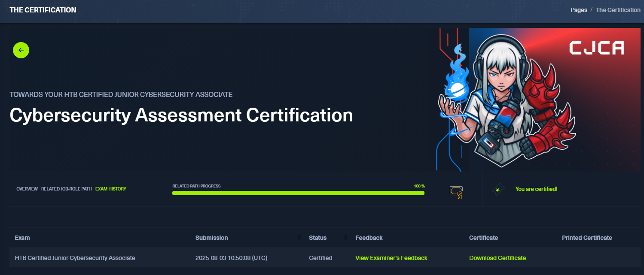Click THE CERTIFICATION page title

[x=43, y=10]
